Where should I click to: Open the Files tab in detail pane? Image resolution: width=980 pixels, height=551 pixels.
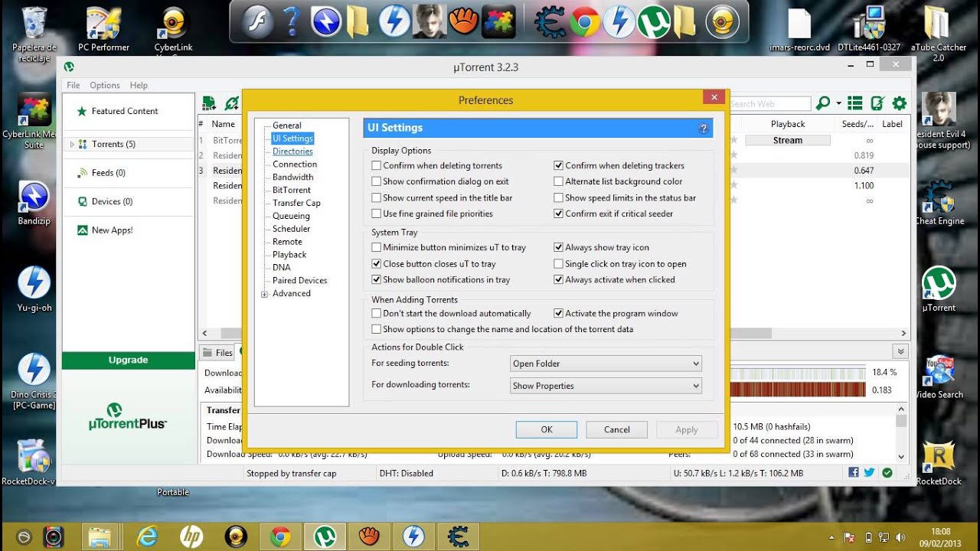click(x=217, y=353)
